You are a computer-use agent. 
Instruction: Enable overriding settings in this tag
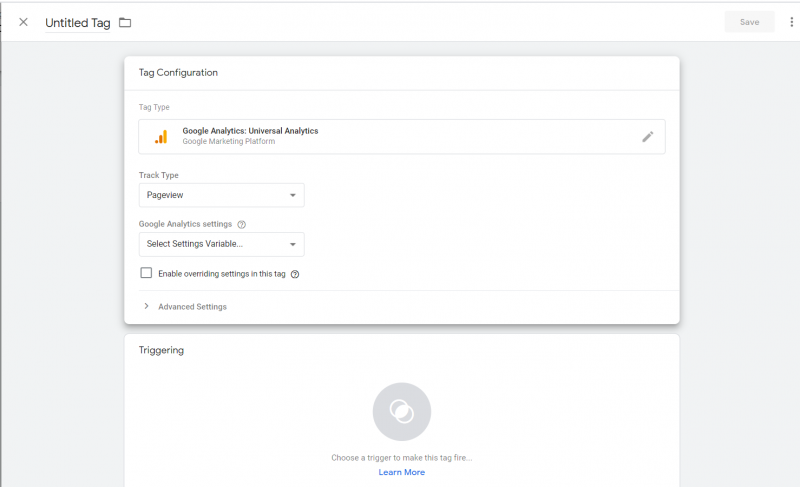[146, 273]
